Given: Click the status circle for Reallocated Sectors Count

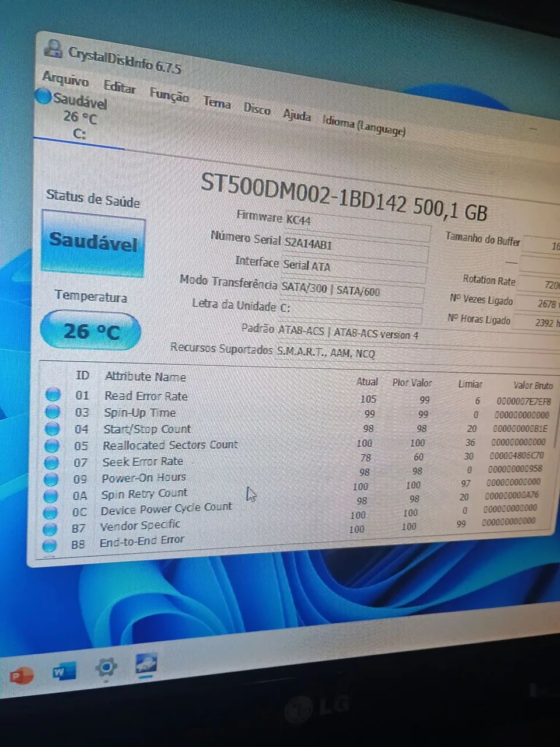Looking at the screenshot, I should 52,446.
